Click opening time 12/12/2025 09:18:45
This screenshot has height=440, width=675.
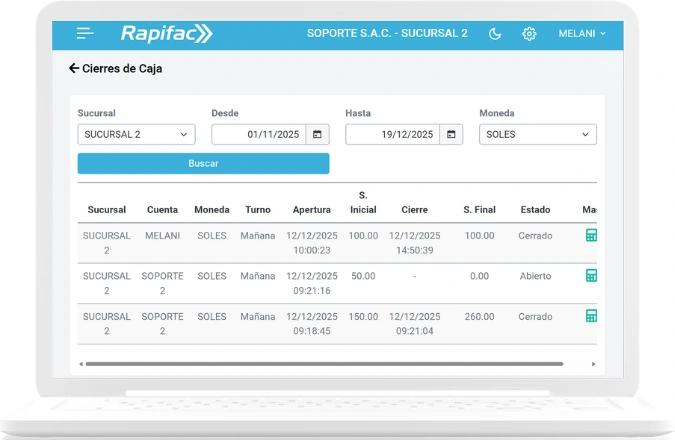[312, 324]
